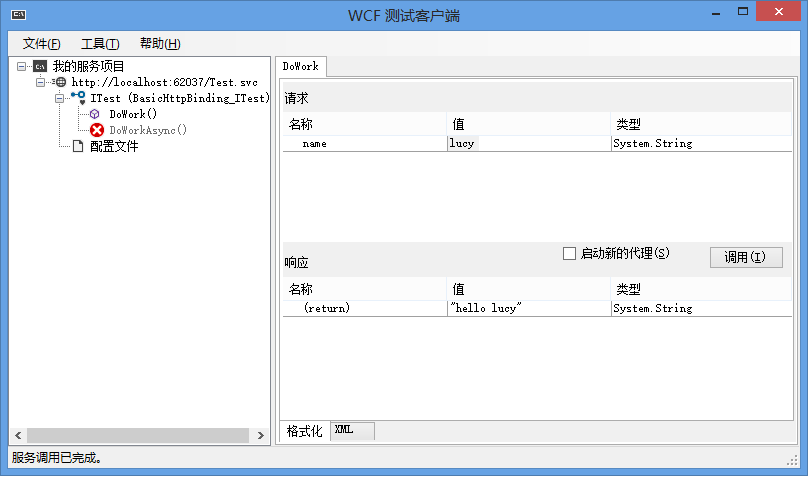808x478 pixels.
Task: Click the globe icon beside the localhost service URL
Action: click(x=59, y=82)
